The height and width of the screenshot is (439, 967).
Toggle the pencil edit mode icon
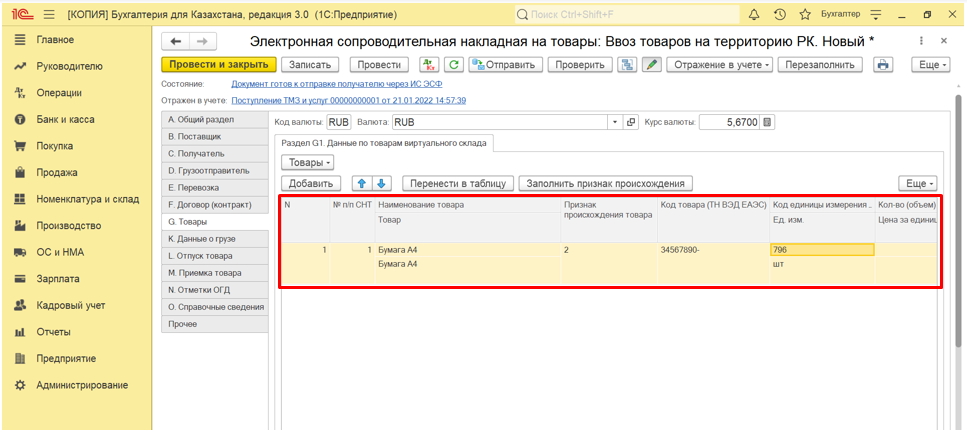click(651, 65)
